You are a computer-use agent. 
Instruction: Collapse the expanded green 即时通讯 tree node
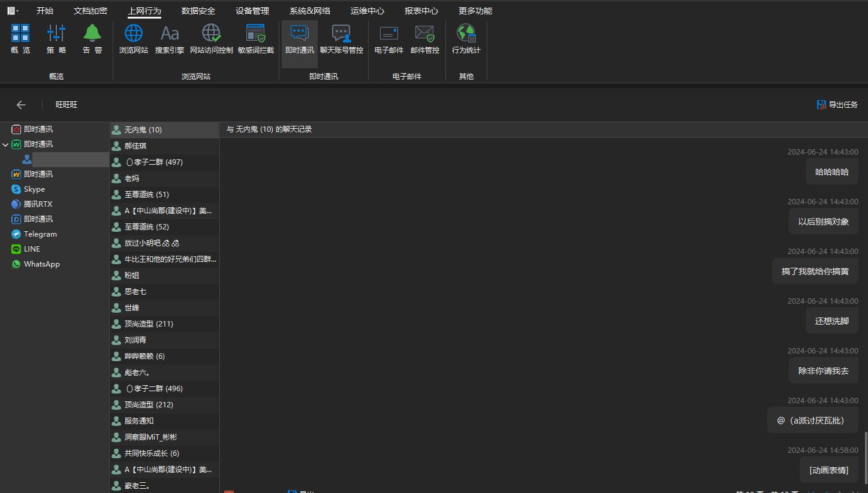point(5,144)
